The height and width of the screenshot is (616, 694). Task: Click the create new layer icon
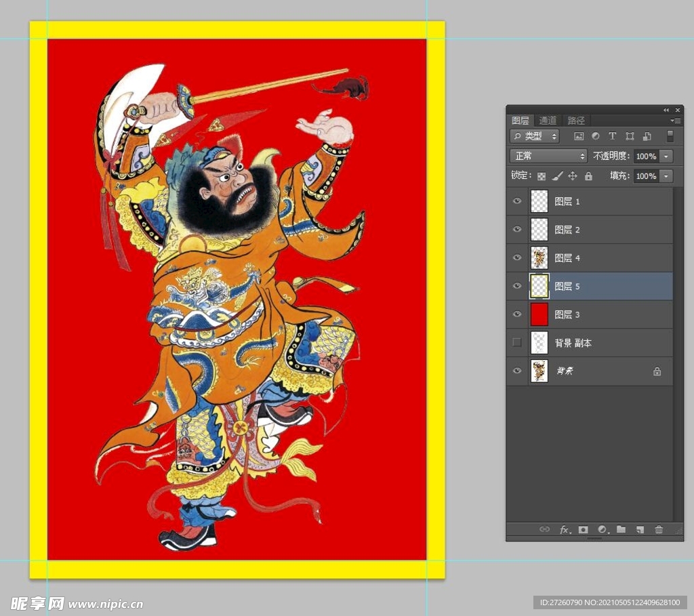(x=640, y=530)
